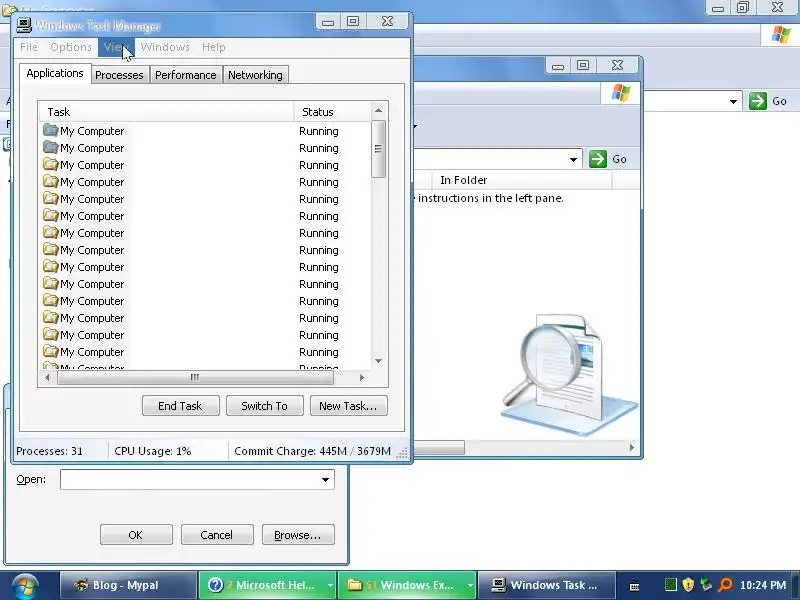800x600 pixels.
Task: Click the 10:24 PM clock
Action: 763,585
